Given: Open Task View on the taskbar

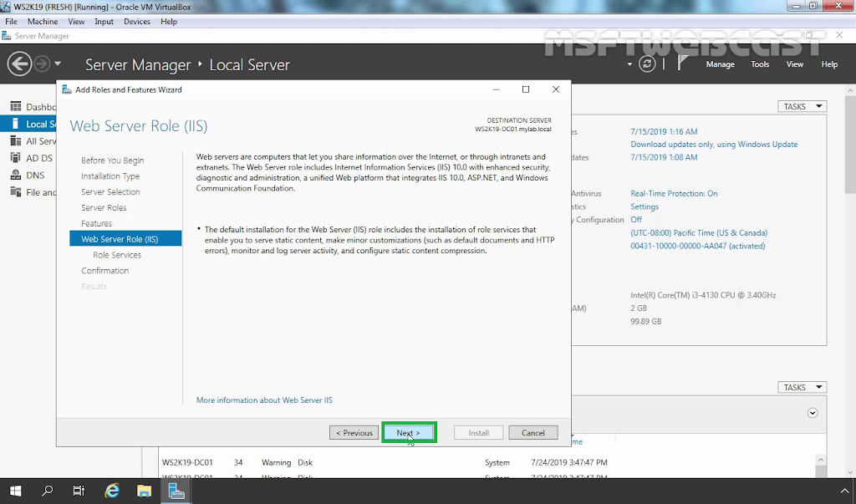Looking at the screenshot, I should tap(79, 491).
